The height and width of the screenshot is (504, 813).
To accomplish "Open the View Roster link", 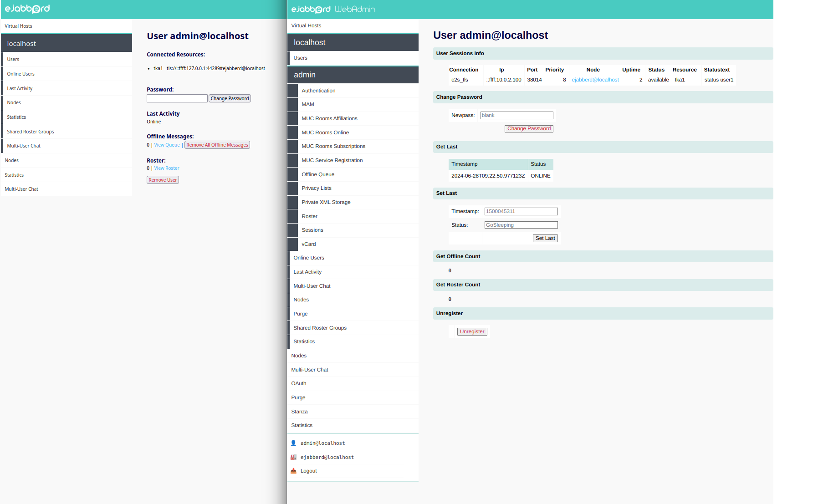I will [x=167, y=168].
